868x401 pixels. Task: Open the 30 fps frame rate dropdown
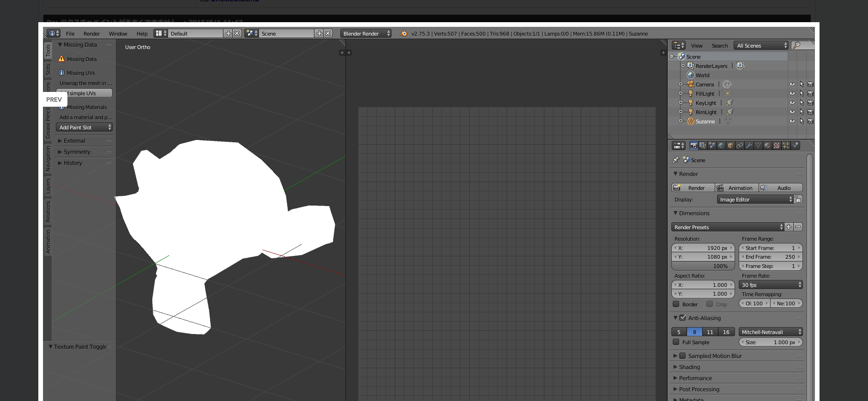[x=771, y=285]
